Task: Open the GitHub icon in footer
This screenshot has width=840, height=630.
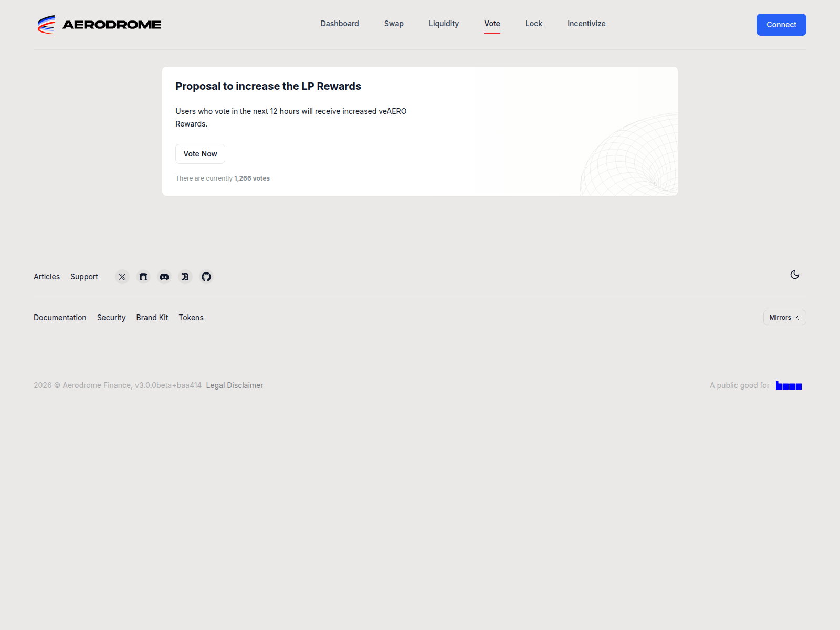Action: click(x=206, y=277)
